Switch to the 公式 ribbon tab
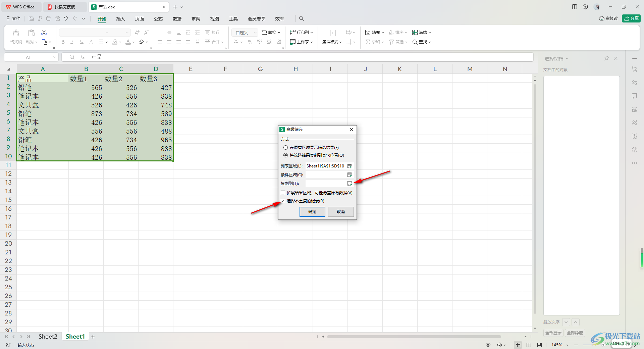Image resolution: width=644 pixels, height=349 pixels. click(x=158, y=19)
